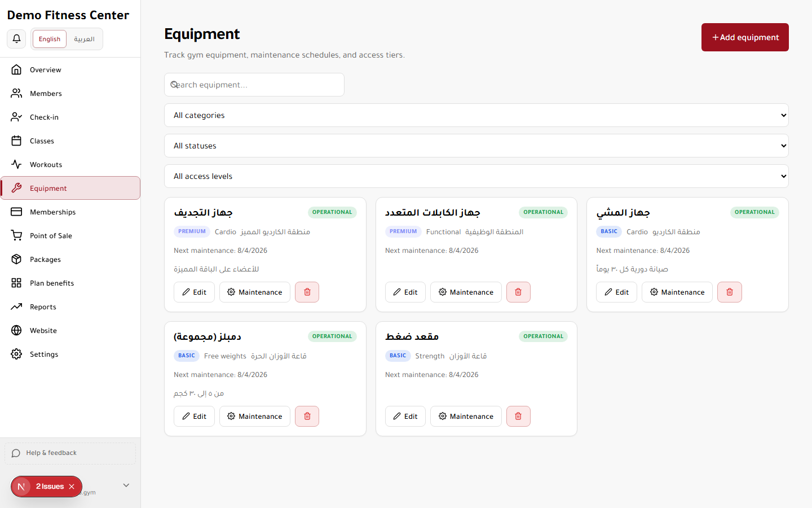Edit the مقعد ضغط equipment
This screenshot has height=508, width=812.
pyautogui.click(x=405, y=417)
